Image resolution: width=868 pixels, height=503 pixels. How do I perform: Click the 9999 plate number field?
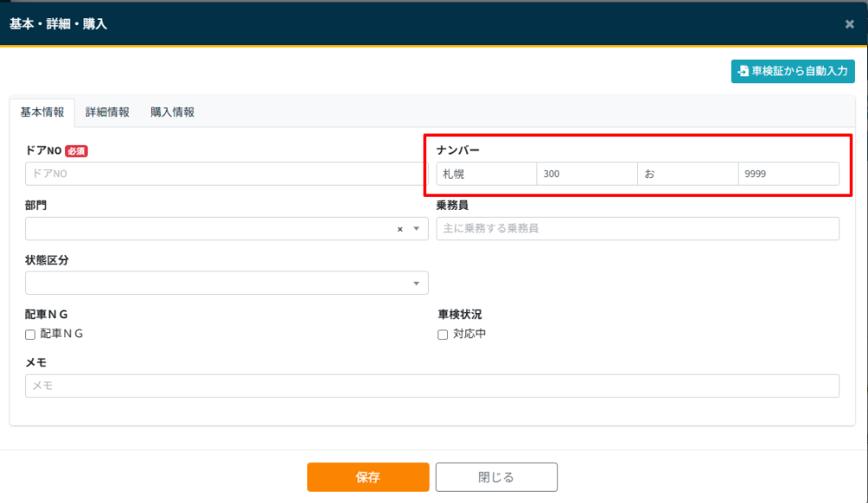789,173
